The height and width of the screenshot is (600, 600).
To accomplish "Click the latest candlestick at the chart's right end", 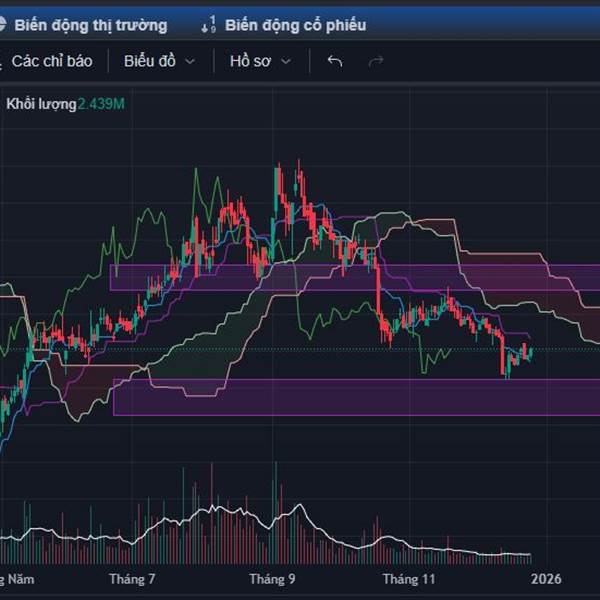I will (529, 351).
